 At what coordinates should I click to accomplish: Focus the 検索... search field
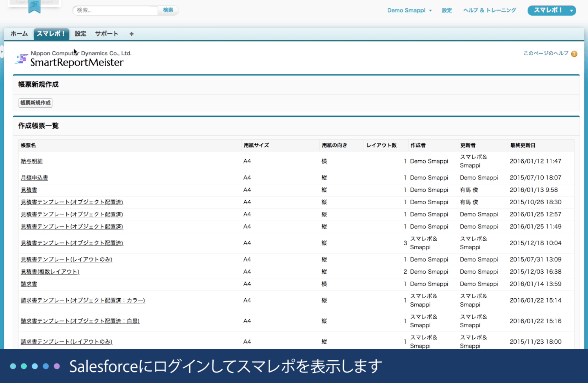pos(115,10)
